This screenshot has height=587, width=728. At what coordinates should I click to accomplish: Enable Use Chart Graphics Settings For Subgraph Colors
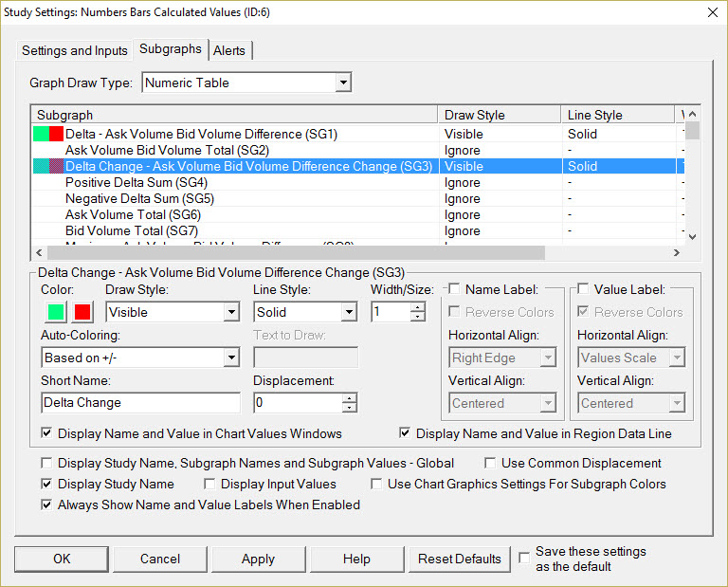(376, 484)
